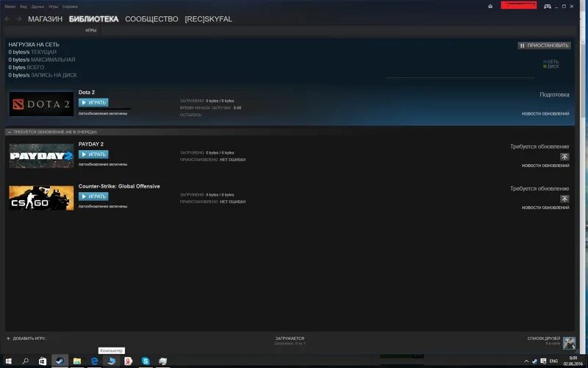Open CS:GO новости обновлений link

tap(545, 208)
